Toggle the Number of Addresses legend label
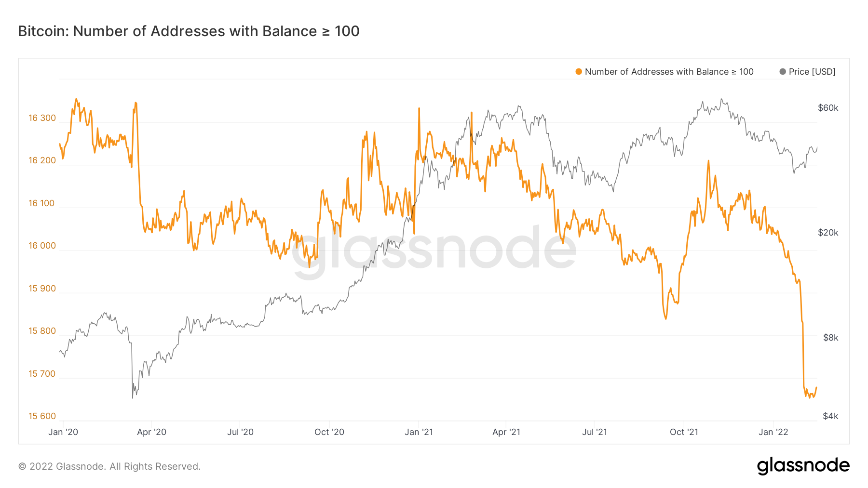This screenshot has width=868, height=488. 669,72
